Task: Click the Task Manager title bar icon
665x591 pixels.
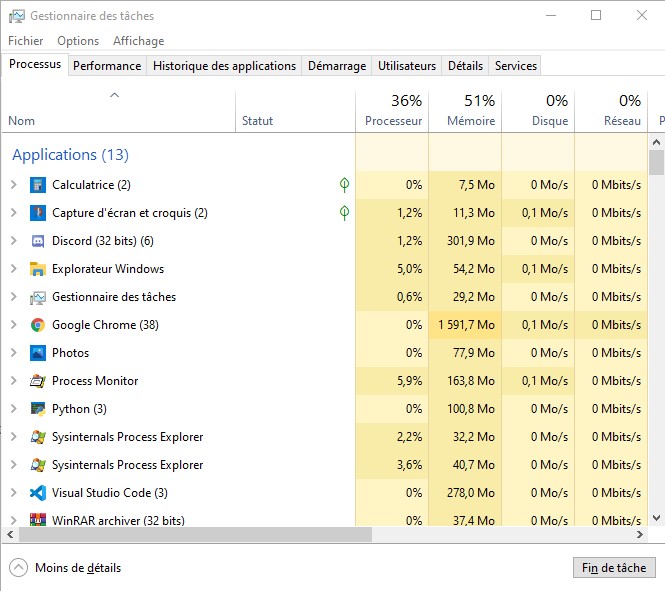Action: pos(17,16)
